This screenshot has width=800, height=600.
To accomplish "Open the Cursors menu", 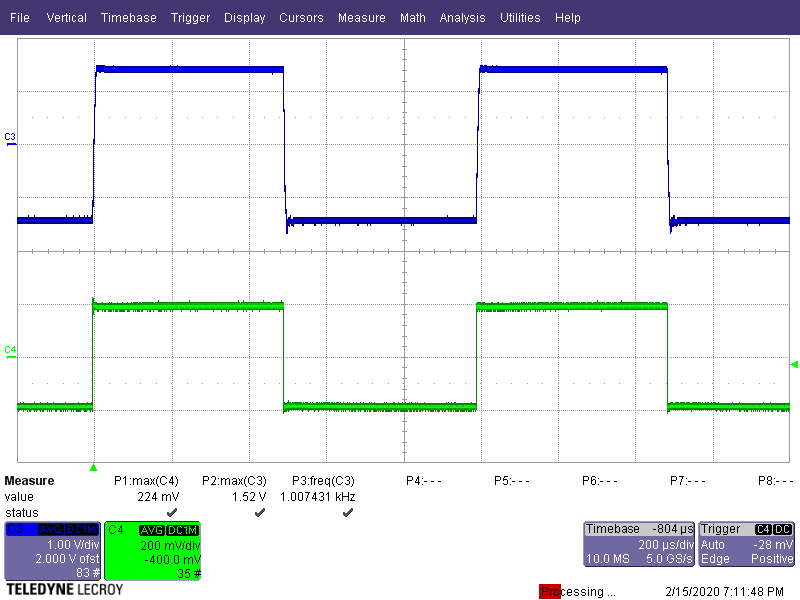I will (x=301, y=18).
